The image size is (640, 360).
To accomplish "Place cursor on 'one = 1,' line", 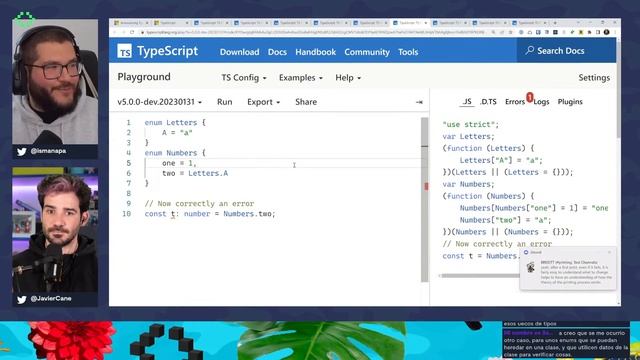I will click(x=179, y=163).
